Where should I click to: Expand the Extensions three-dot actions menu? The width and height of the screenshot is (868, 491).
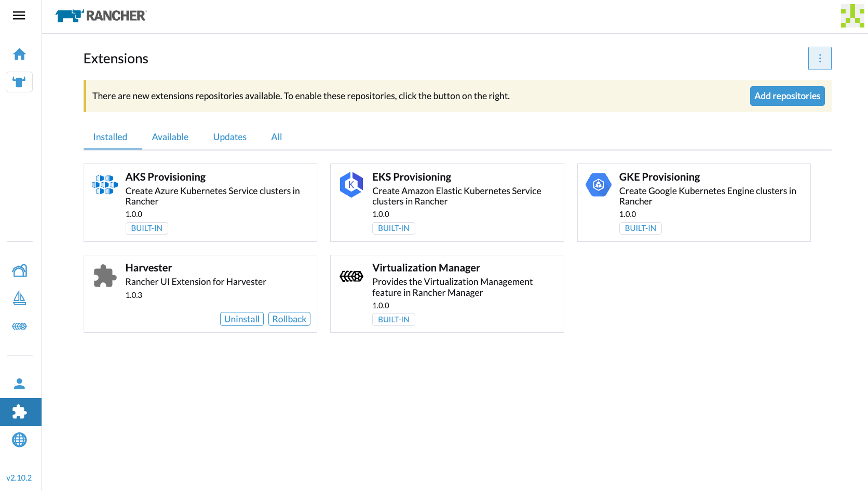tap(820, 59)
